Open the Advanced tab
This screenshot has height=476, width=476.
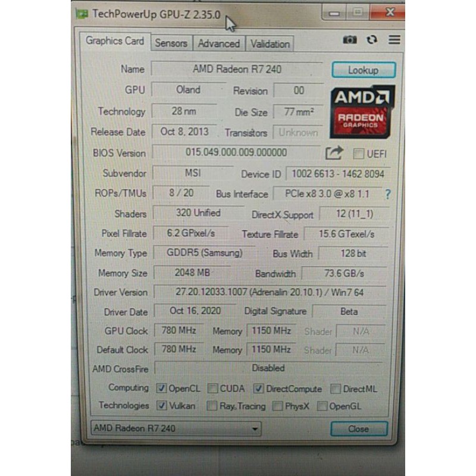218,43
